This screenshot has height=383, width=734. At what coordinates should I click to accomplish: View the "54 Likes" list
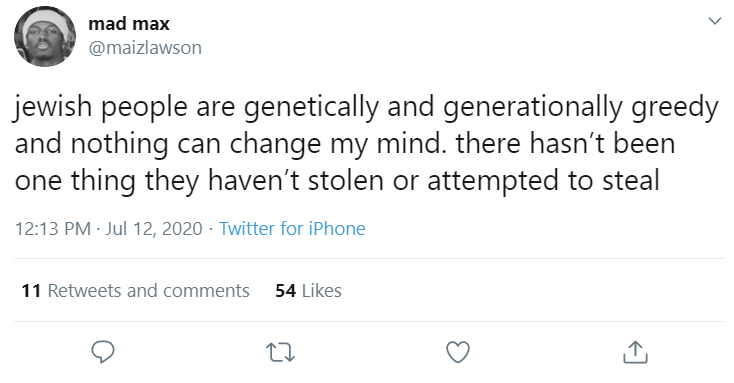[x=308, y=291]
